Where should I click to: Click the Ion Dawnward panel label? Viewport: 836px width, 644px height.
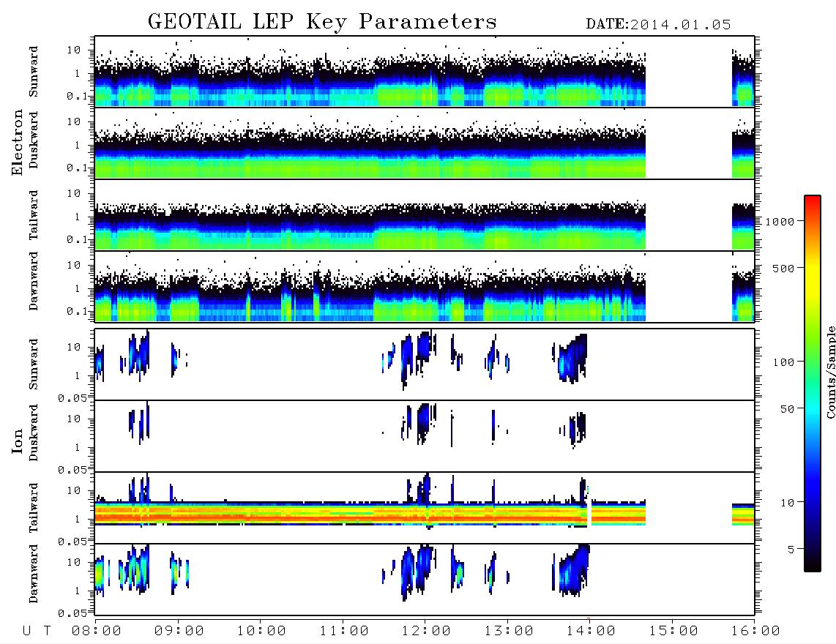coord(34,574)
